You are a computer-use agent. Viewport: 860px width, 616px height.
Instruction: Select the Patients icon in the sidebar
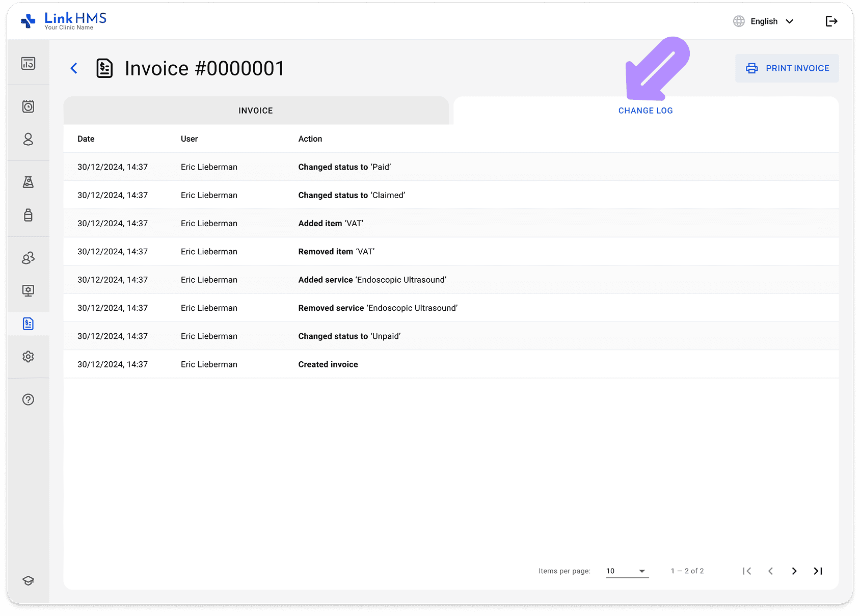pos(28,139)
